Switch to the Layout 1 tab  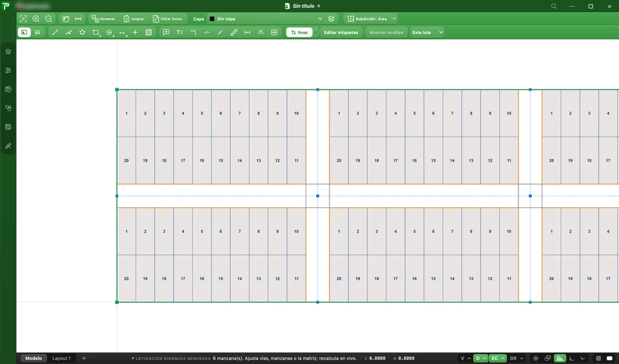[x=62, y=358]
